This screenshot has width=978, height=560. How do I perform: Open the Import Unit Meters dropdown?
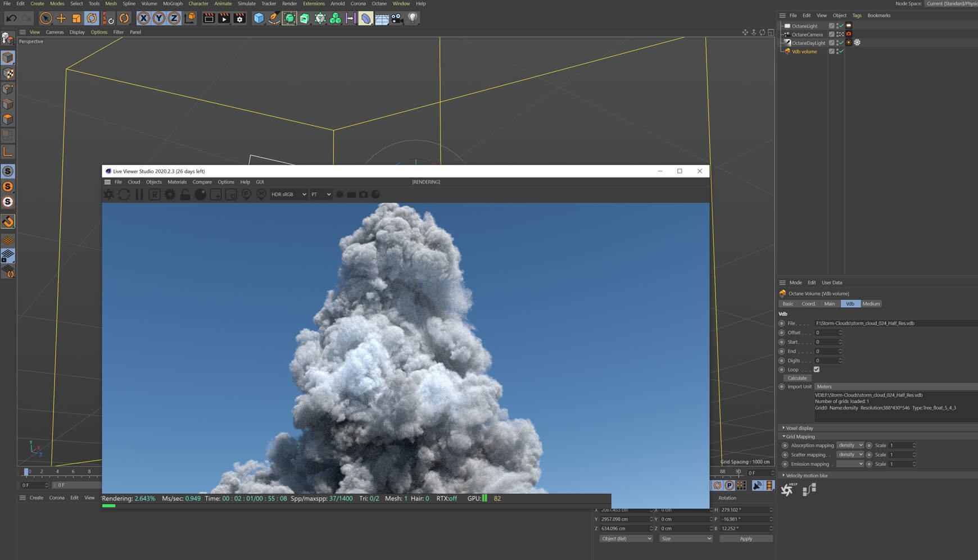[x=896, y=386]
